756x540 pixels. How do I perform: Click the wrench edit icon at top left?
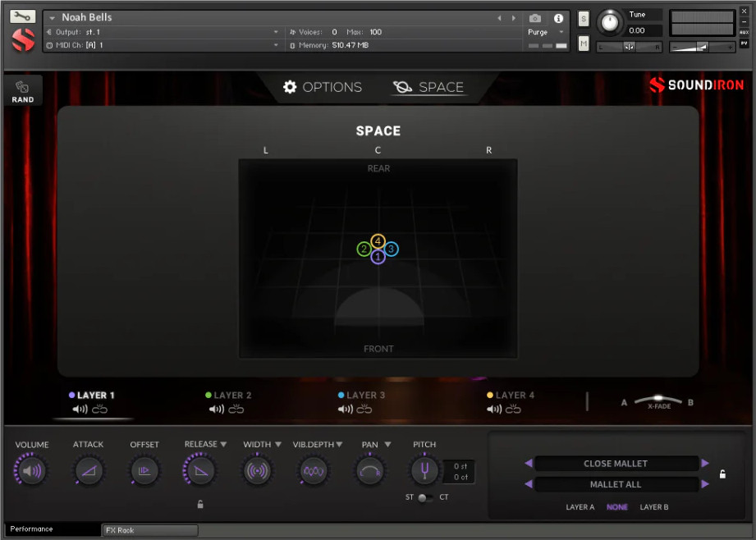click(x=21, y=16)
